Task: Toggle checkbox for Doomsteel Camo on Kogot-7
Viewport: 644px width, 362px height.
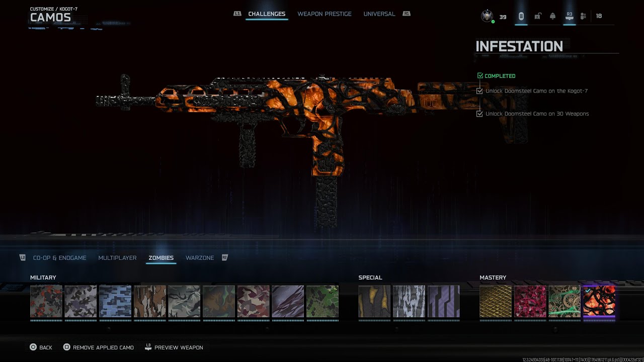Action: click(x=479, y=91)
